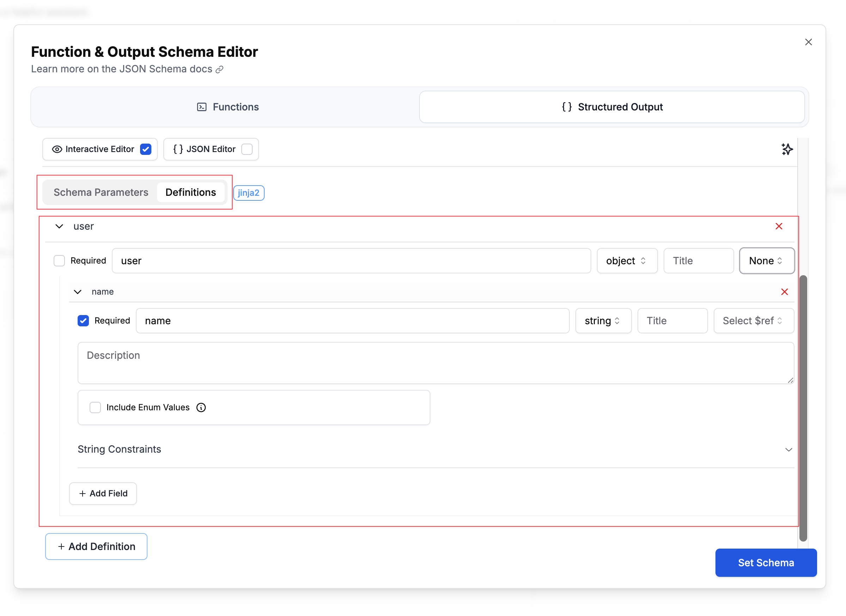Click the Add Definition button
The width and height of the screenshot is (846, 616).
[x=96, y=546]
